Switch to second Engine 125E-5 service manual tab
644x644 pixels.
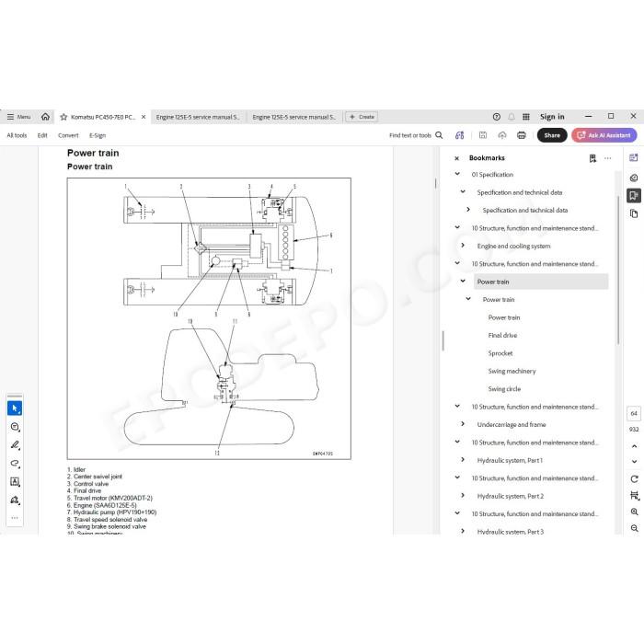click(294, 117)
